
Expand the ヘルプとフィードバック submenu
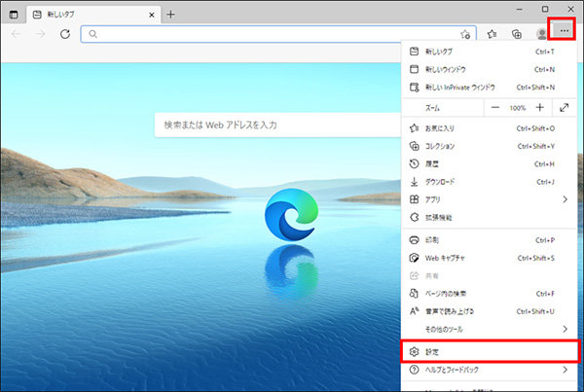tap(566, 370)
